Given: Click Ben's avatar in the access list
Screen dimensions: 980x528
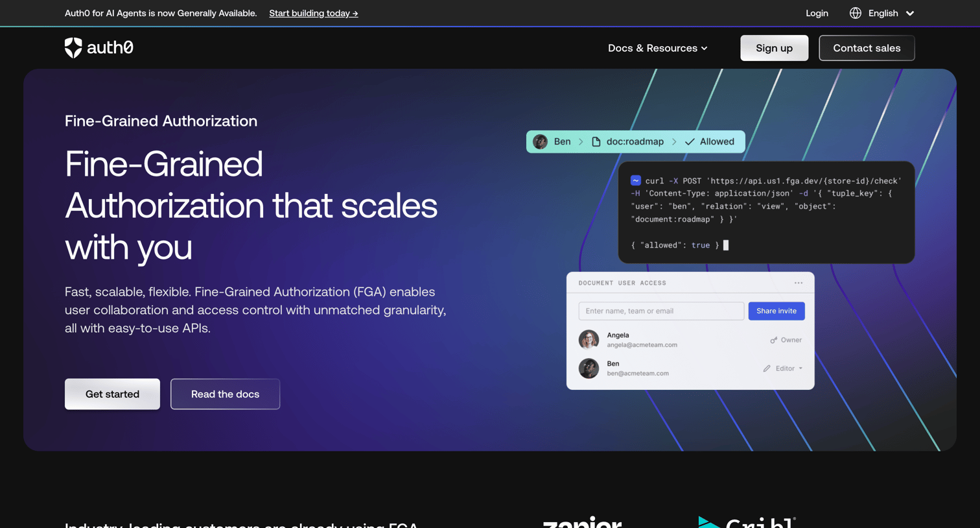Looking at the screenshot, I should tap(589, 368).
